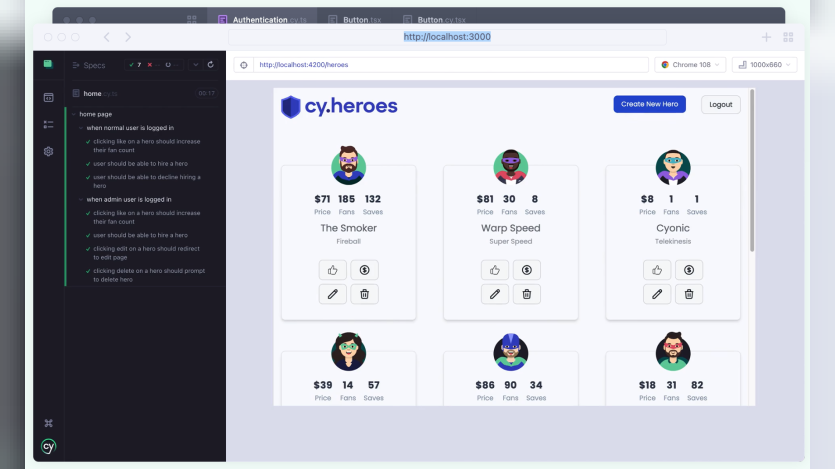Click the cy.heroes shield logo
Screen dimensions: 835x469
click(291, 106)
